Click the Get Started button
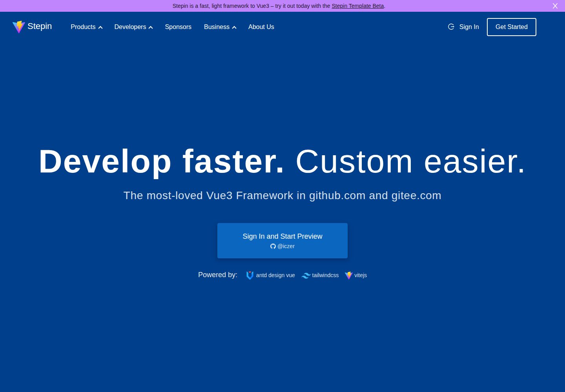 (512, 27)
